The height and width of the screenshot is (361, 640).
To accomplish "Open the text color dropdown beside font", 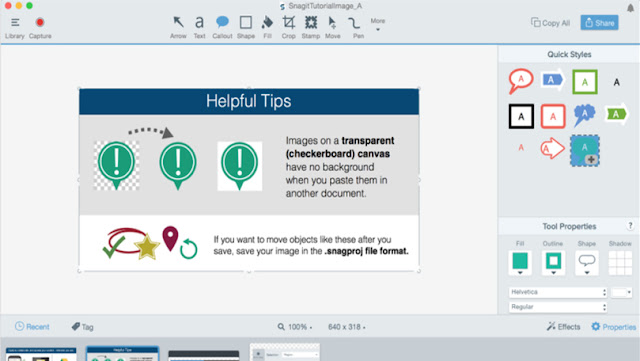I will coord(622,292).
